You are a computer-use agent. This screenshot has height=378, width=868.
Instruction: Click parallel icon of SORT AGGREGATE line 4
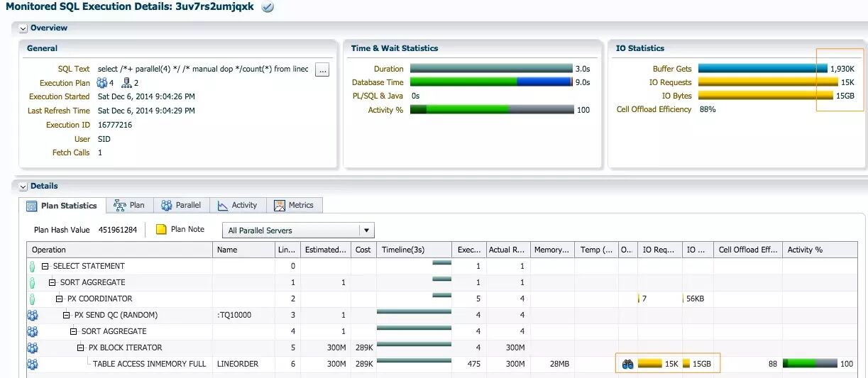(x=33, y=331)
